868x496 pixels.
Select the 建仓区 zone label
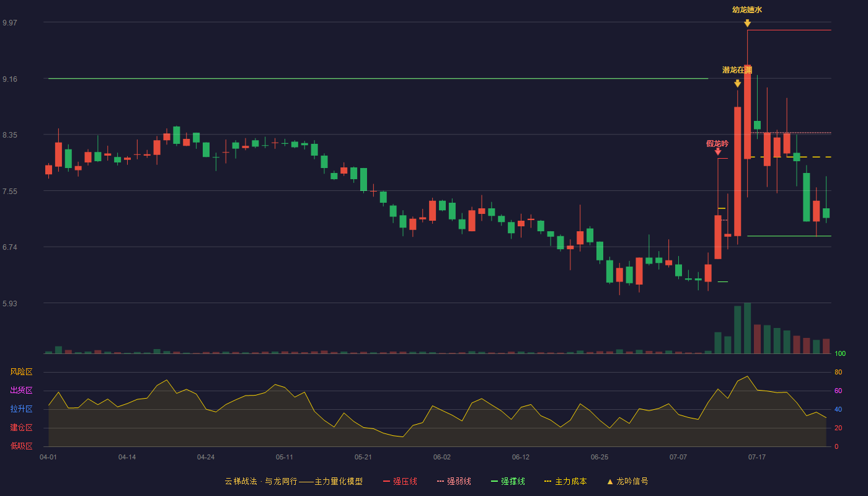point(21,428)
